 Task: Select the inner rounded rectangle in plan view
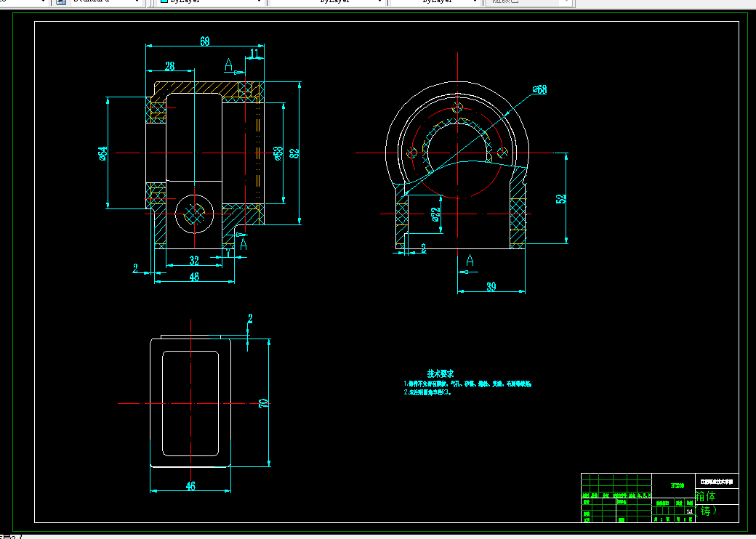(190, 403)
